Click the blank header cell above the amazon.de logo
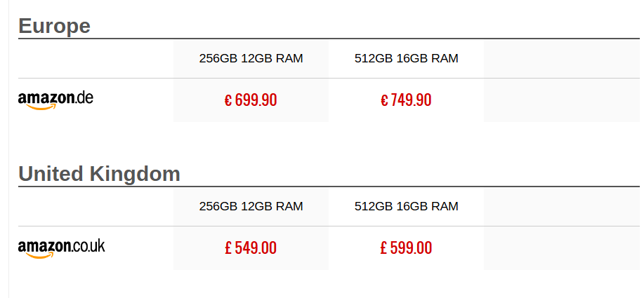The width and height of the screenshot is (644, 298). click(96, 58)
